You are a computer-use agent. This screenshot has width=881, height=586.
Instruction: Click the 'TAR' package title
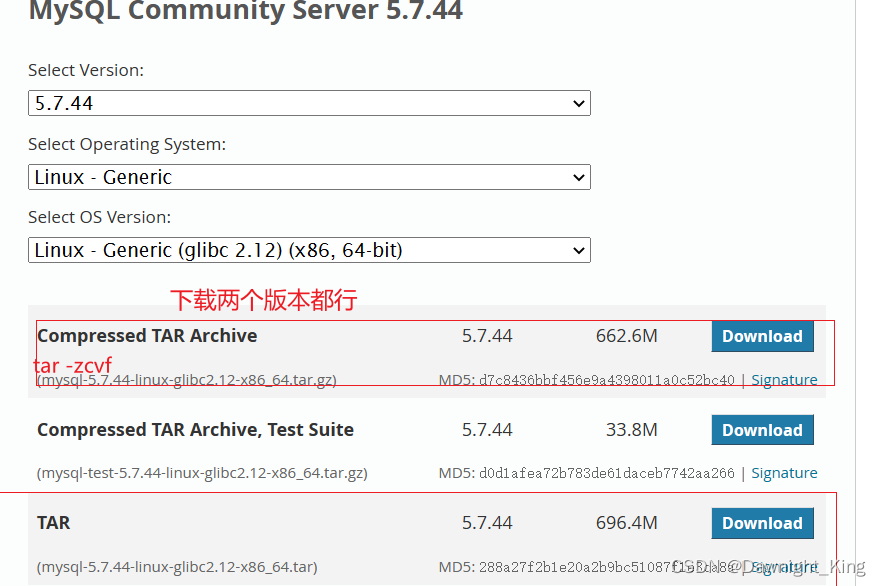point(53,523)
